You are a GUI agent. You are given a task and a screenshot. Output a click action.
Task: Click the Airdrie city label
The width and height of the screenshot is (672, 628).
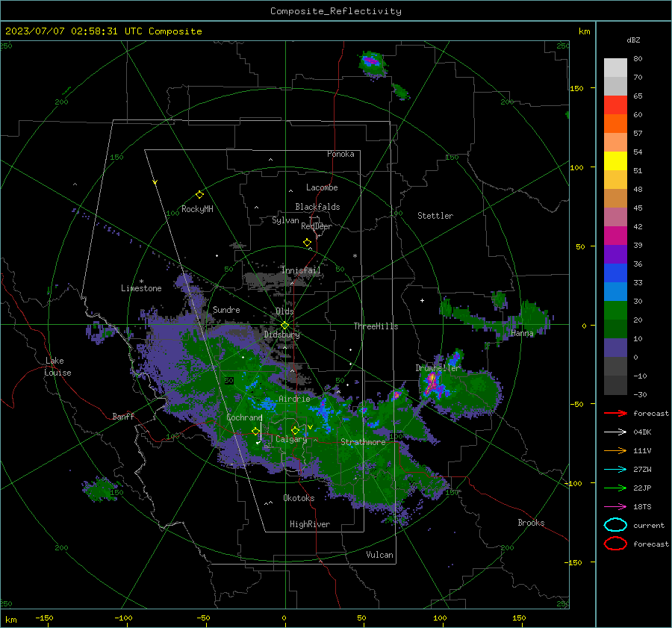(x=294, y=399)
